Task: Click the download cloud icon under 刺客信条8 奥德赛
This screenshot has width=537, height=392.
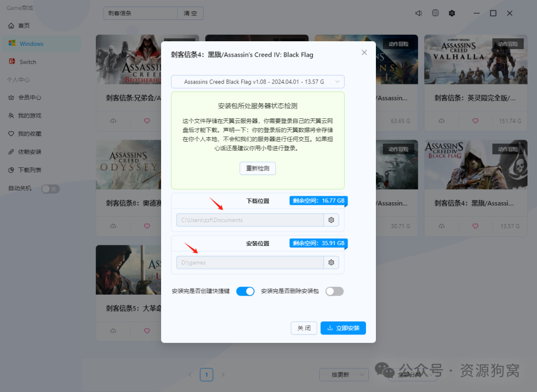Action: (x=113, y=226)
